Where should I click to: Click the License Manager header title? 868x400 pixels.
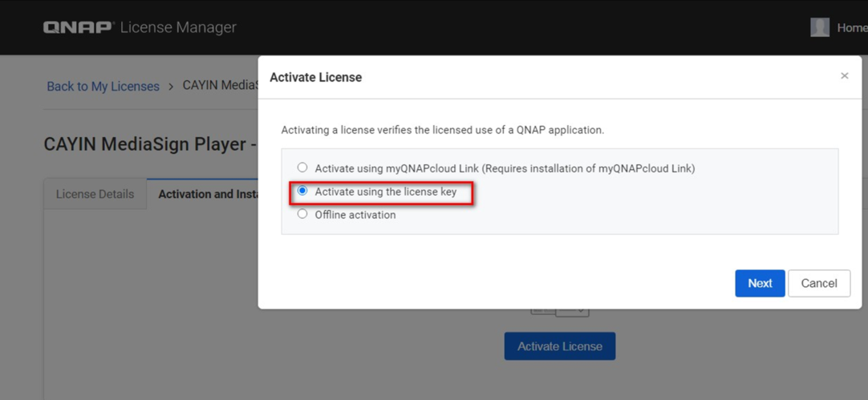pyautogui.click(x=178, y=27)
